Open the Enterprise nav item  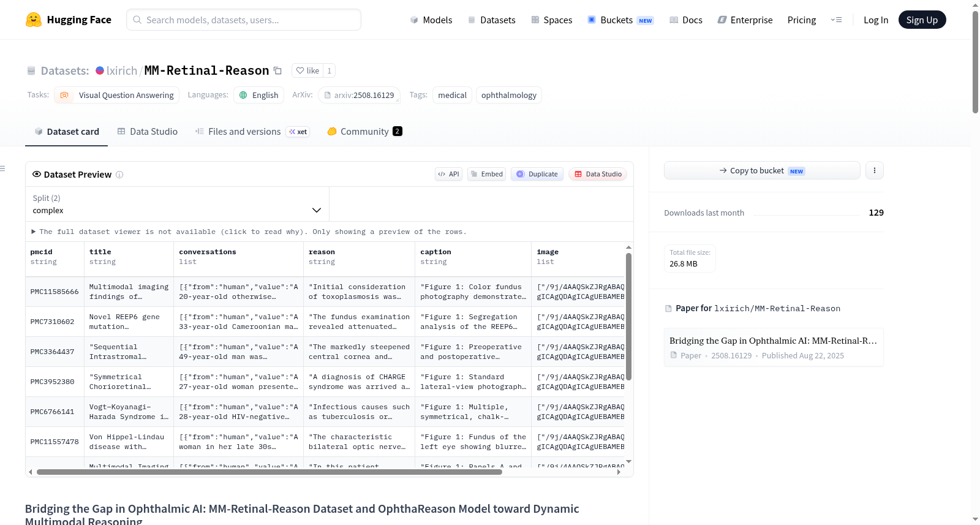click(745, 20)
